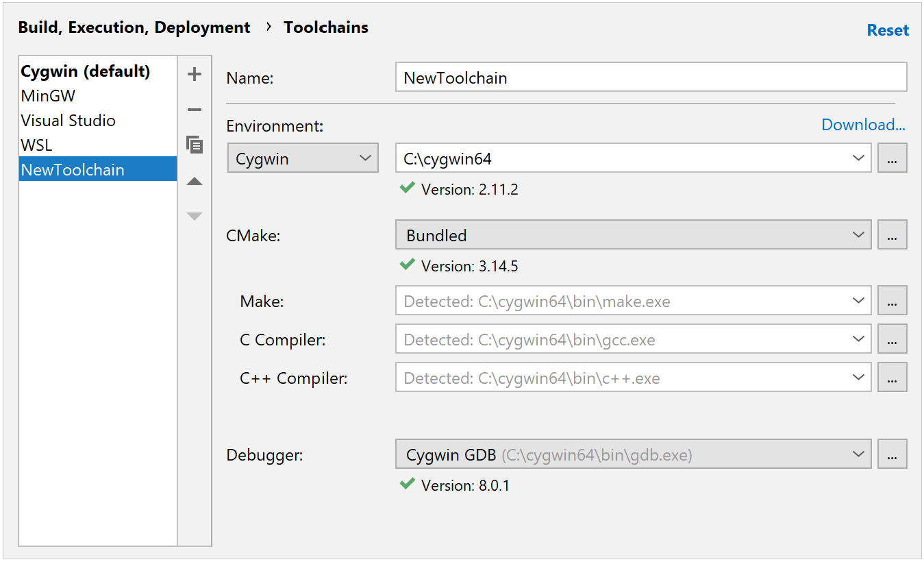Click the green checkmark beside Version 8.0.1

[x=408, y=483]
